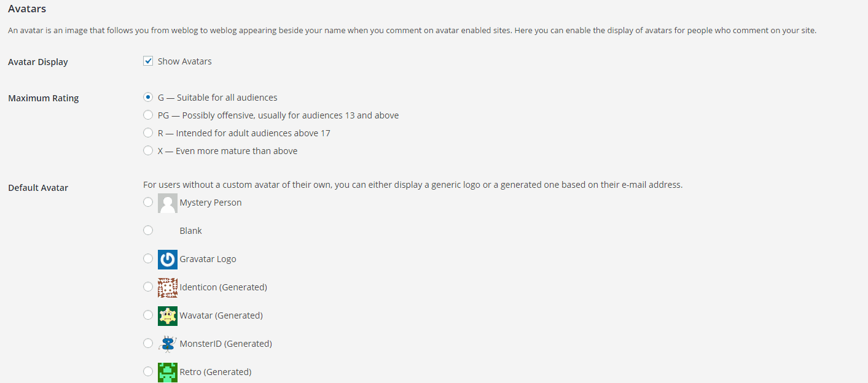
Task: Select G rating radio button
Action: (148, 97)
